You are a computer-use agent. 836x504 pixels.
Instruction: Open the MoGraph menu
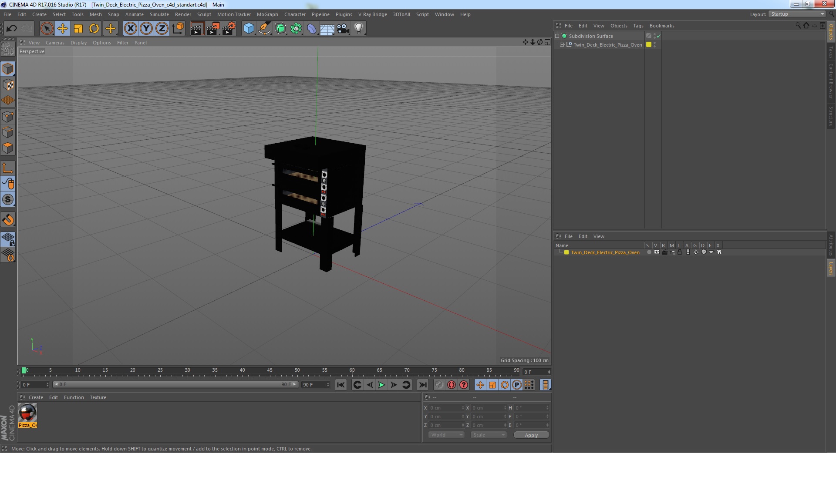pos(267,14)
